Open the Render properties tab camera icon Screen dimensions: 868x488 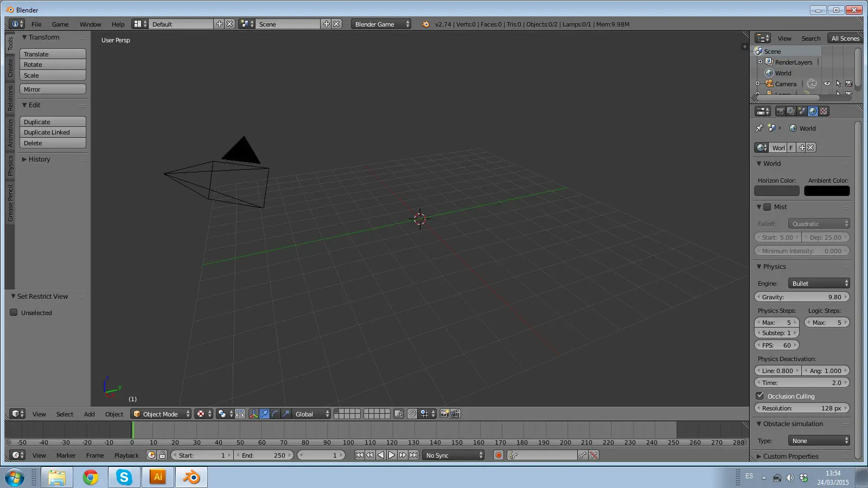pyautogui.click(x=780, y=111)
